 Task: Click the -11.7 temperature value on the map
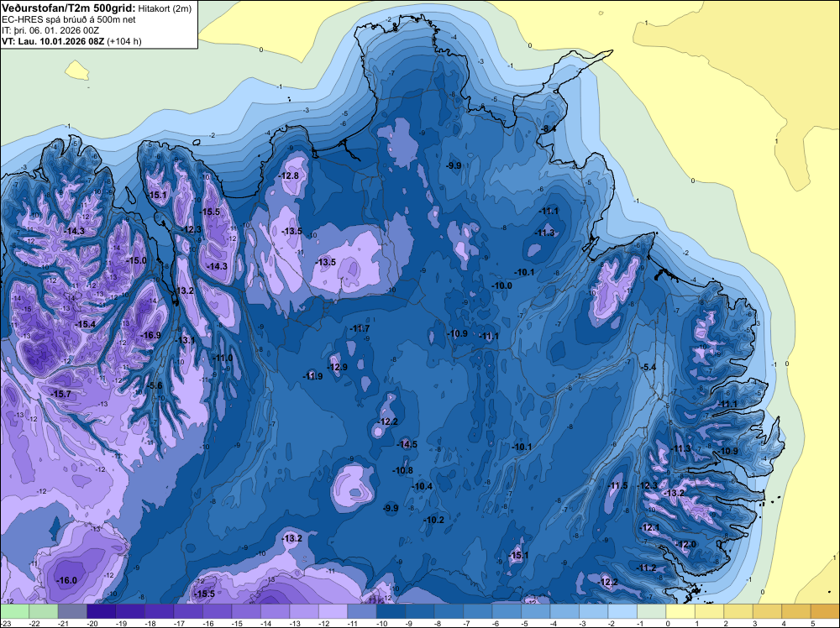[360, 329]
